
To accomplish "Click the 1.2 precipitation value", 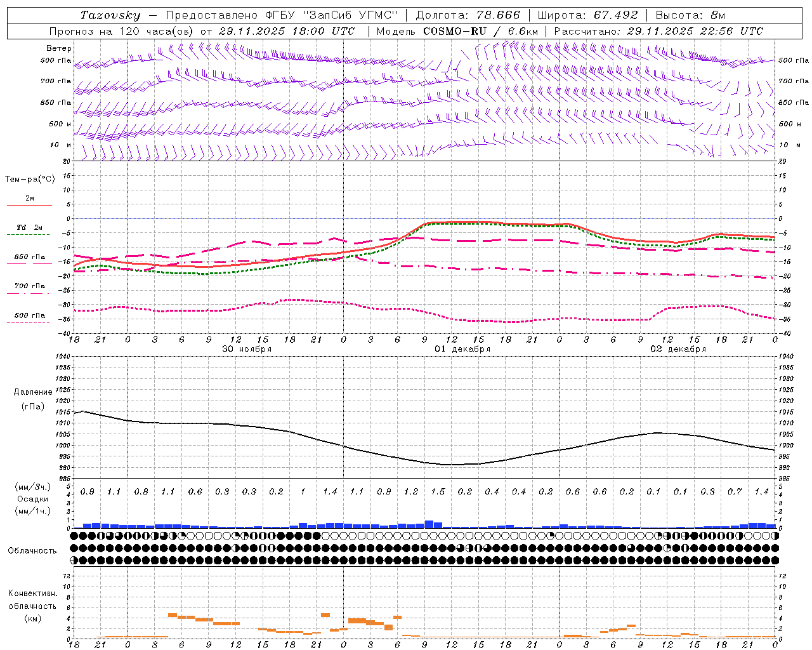I will coord(411,492).
